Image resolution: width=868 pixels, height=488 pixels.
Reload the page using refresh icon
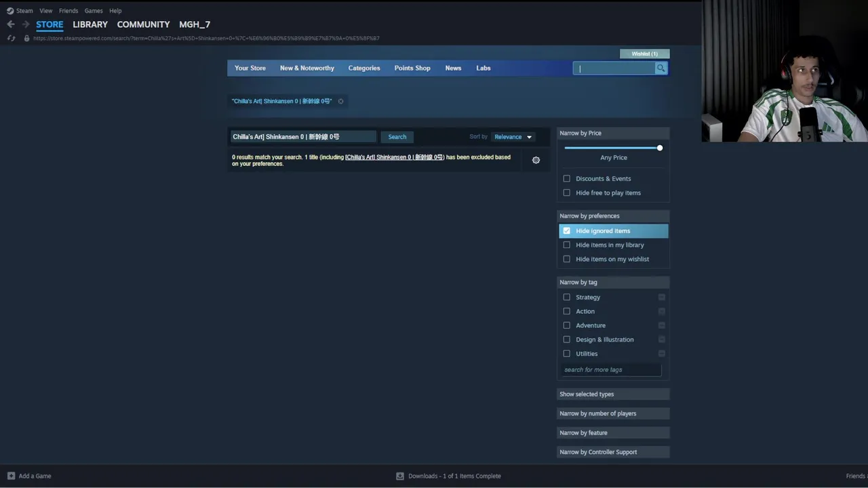[11, 38]
